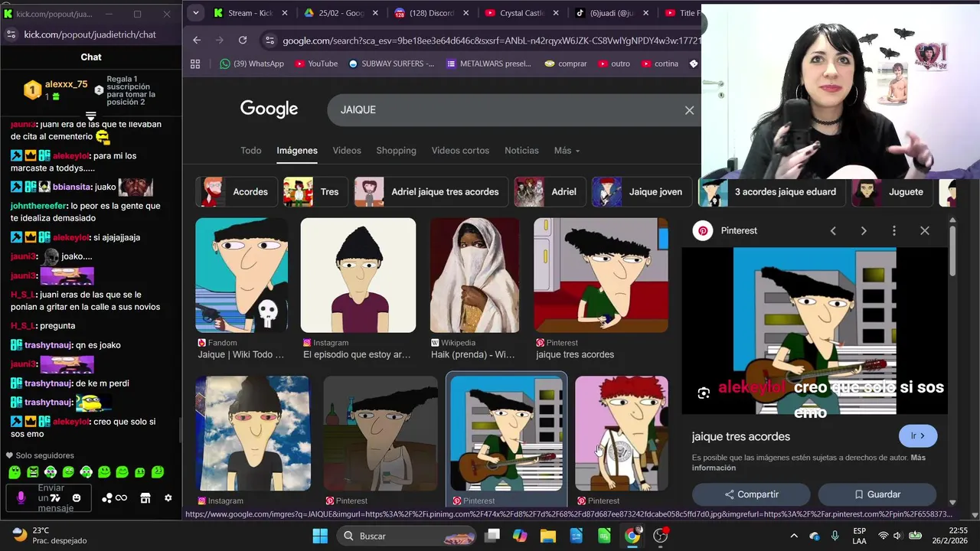This screenshot has width=980, height=551.
Task: Select the Shopping results tab
Action: [396, 151]
